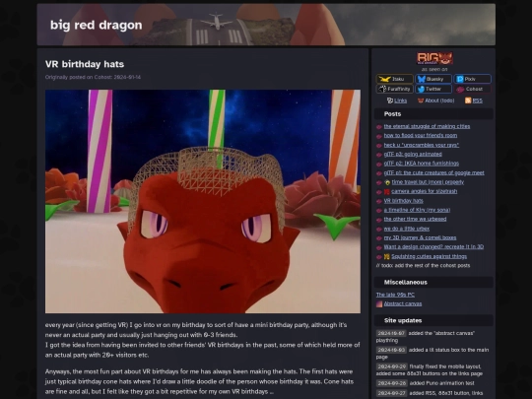Open The late 90s PC page
Image resolution: width=532 pixels, height=399 pixels.
pos(395,295)
